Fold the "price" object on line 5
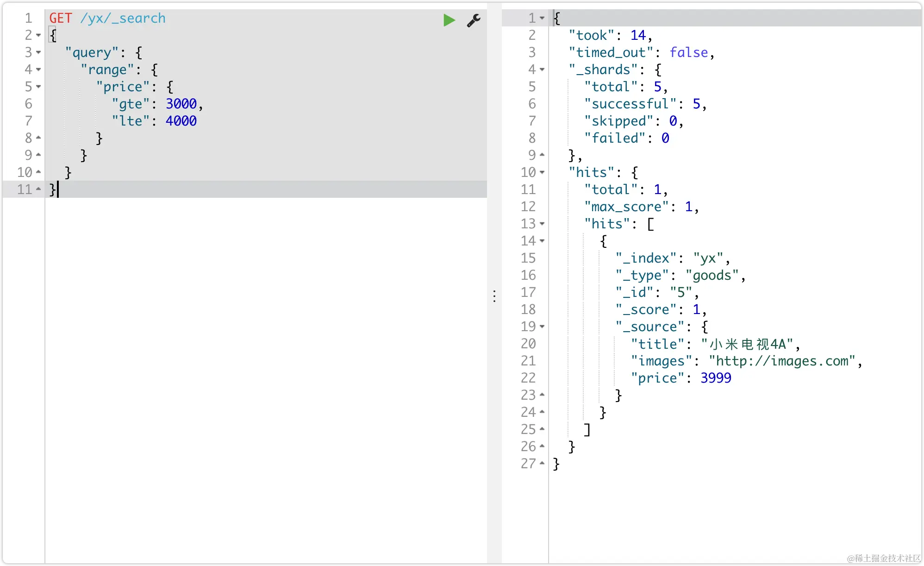The height and width of the screenshot is (566, 924). [x=38, y=87]
